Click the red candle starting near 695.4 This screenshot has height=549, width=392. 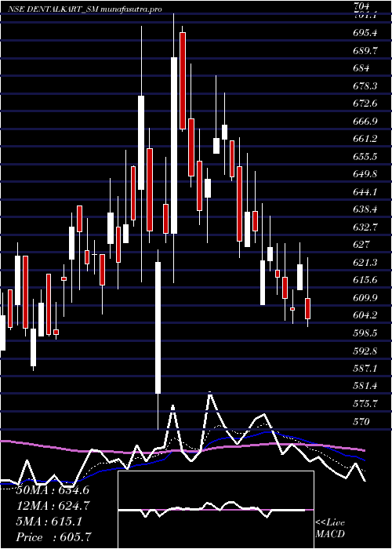click(183, 81)
